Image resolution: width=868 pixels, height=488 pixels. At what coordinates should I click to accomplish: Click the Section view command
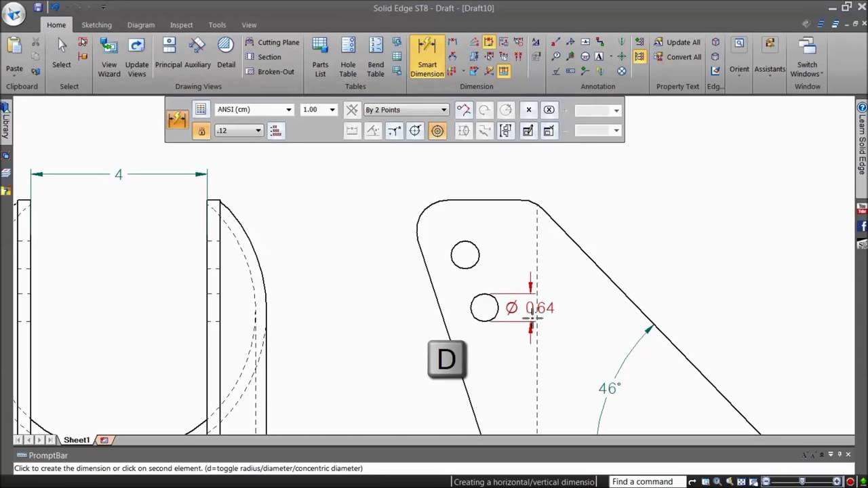[263, 57]
